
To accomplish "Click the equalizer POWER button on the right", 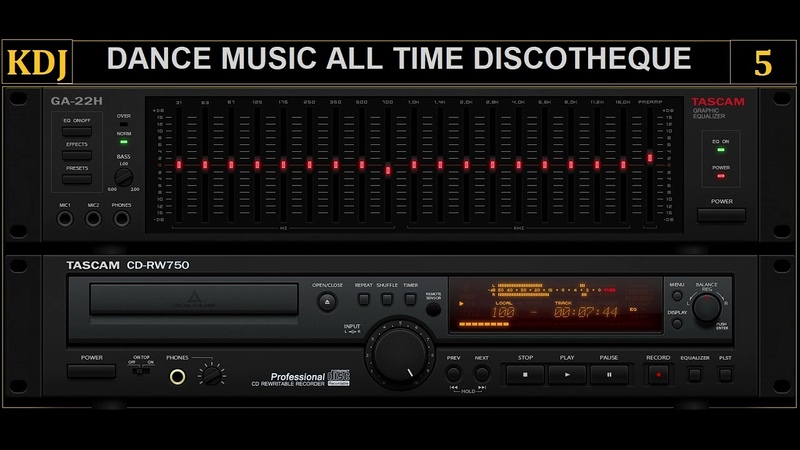I will pyautogui.click(x=721, y=215).
